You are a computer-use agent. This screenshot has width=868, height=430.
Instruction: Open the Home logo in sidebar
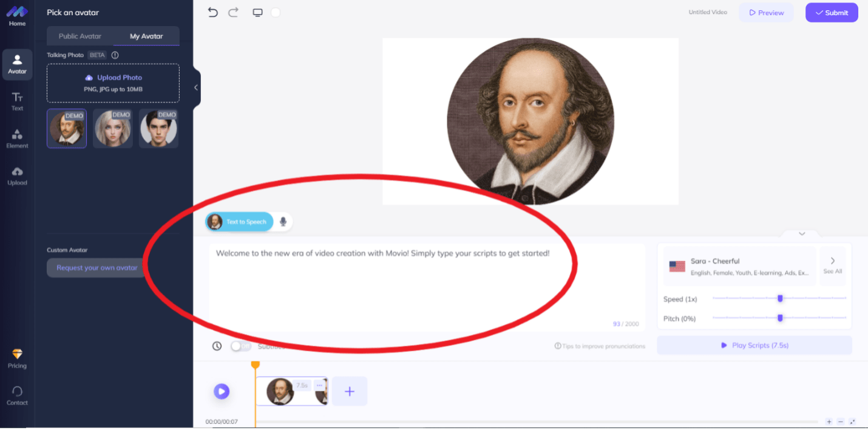coord(17,15)
